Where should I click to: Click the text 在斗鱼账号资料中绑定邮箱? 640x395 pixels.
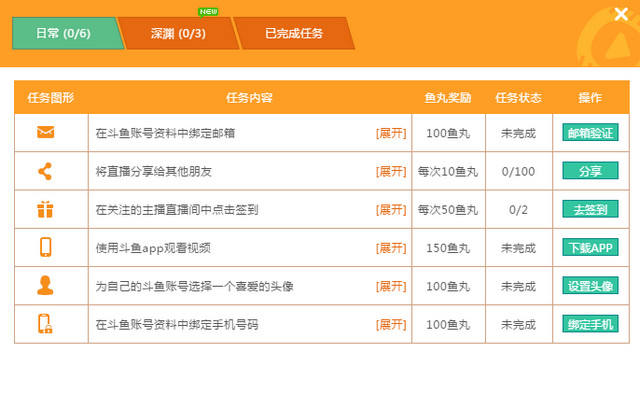coord(165,133)
